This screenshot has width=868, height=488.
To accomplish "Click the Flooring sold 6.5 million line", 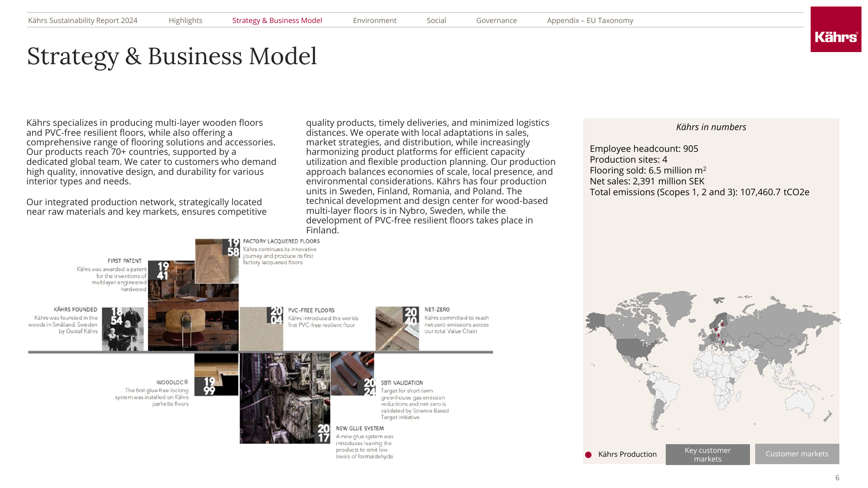I will pyautogui.click(x=648, y=170).
